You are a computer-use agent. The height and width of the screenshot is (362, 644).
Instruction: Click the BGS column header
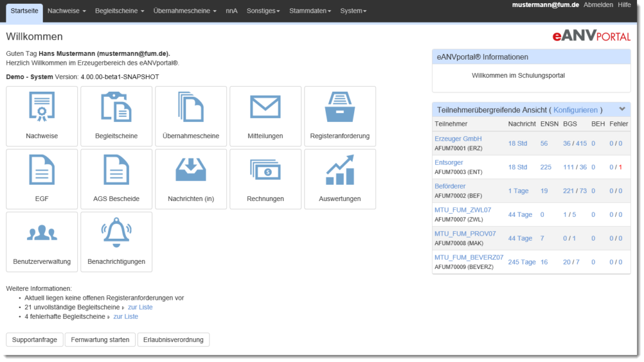(570, 124)
